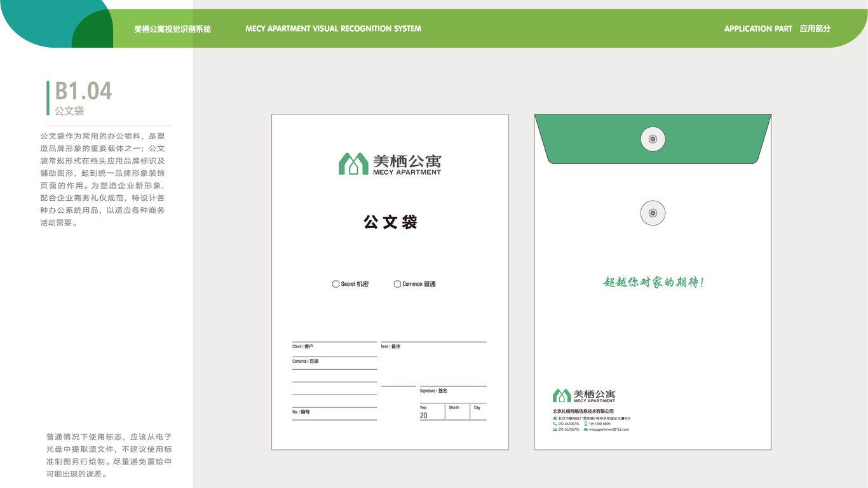Screen dimensions: 868x488
Task: Check the Secret 机密 checkbox
Action: click(336, 284)
